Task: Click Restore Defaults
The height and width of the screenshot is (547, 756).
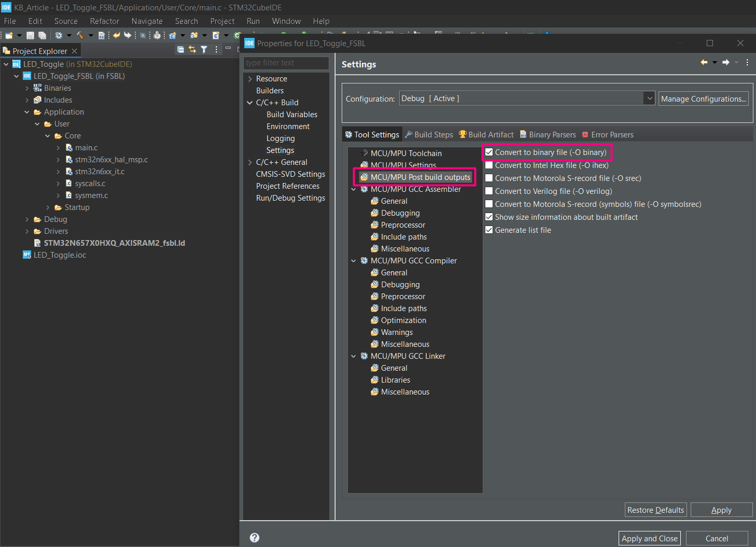Action: [x=655, y=510]
